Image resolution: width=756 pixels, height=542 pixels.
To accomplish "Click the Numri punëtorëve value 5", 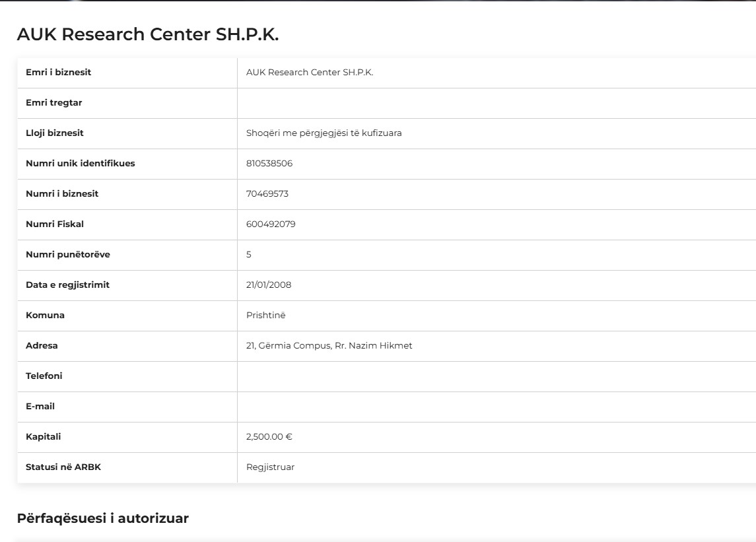I will click(x=249, y=255).
